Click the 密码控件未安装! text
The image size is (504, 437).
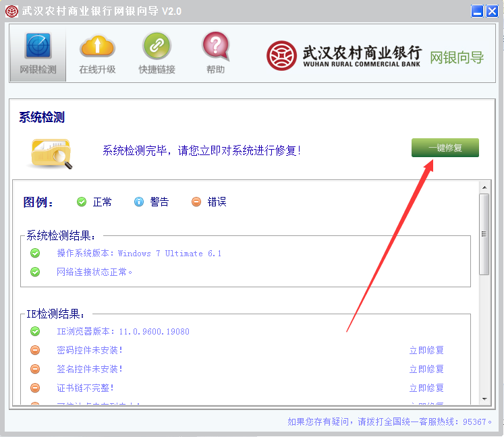90,350
